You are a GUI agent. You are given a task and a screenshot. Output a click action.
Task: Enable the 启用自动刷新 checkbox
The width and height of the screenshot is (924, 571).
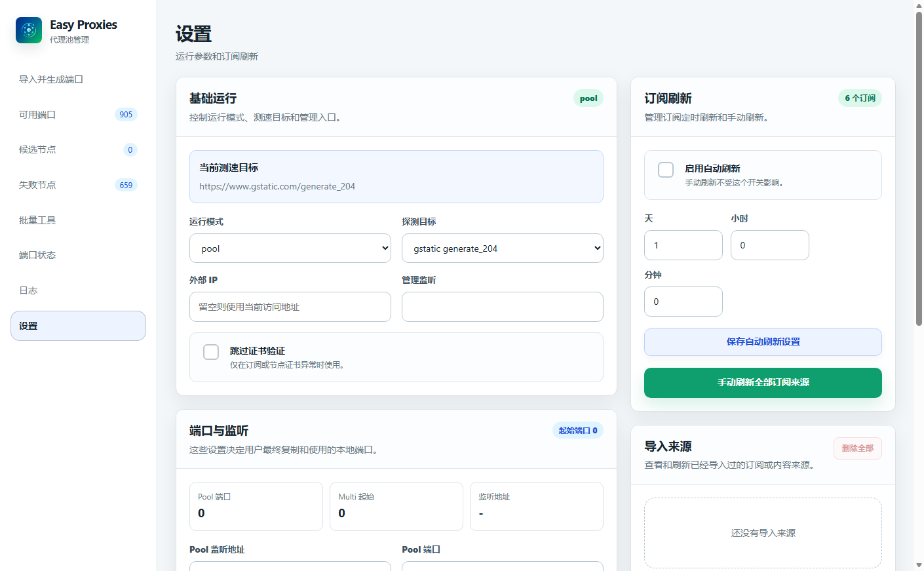click(666, 170)
